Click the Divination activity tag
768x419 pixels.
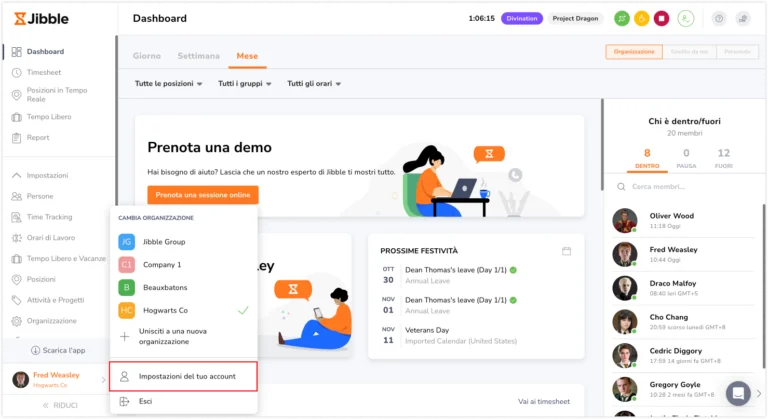click(x=522, y=19)
